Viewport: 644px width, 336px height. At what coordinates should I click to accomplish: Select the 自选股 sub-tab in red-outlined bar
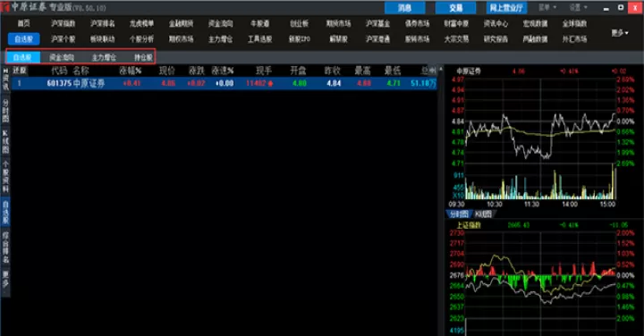click(23, 57)
